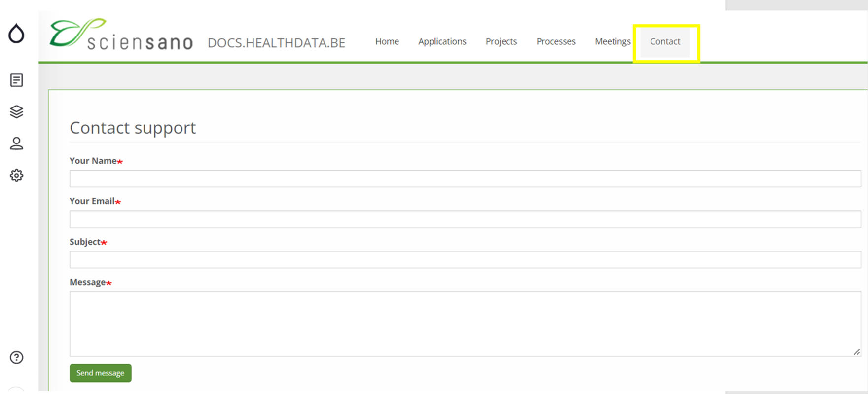Select the highlighted Contact menu item
Screen dimensions: 868x394
665,42
